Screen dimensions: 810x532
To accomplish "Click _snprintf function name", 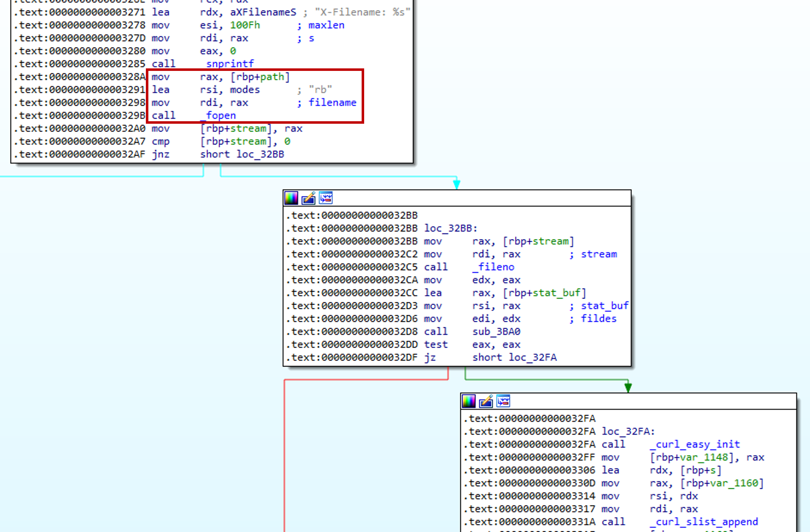I will coord(230,64).
